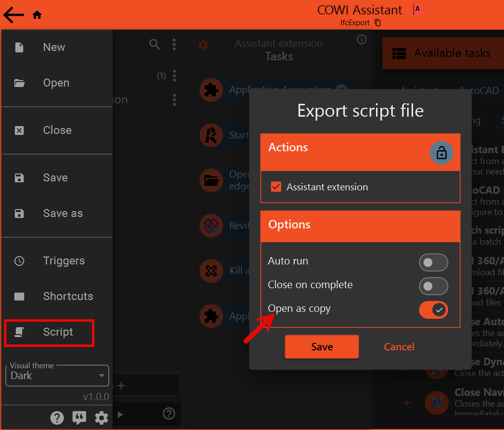This screenshot has width=504, height=430.
Task: Save the exported script file
Action: 322,346
